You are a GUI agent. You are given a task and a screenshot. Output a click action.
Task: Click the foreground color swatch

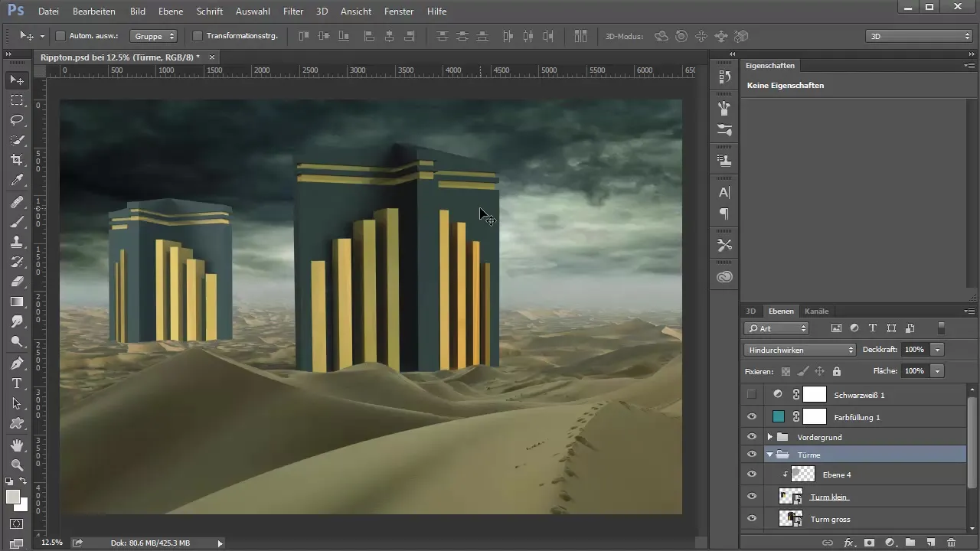(x=13, y=497)
